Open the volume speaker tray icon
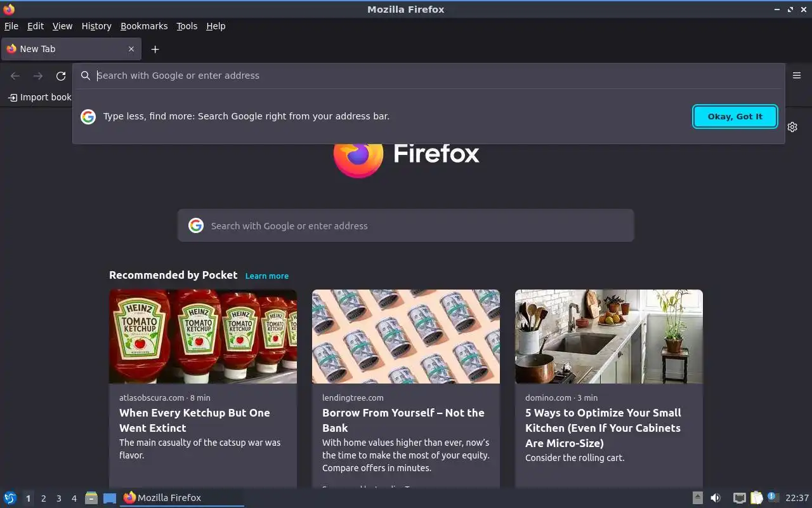 click(x=716, y=498)
